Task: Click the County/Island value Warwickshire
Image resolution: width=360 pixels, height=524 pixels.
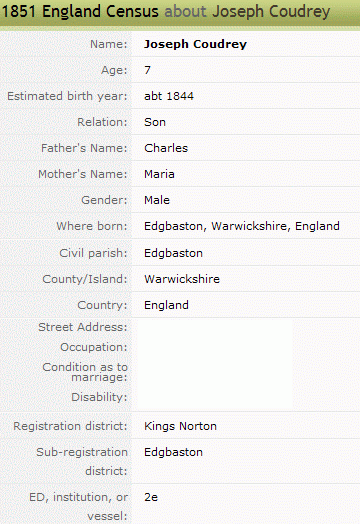Action: (182, 279)
